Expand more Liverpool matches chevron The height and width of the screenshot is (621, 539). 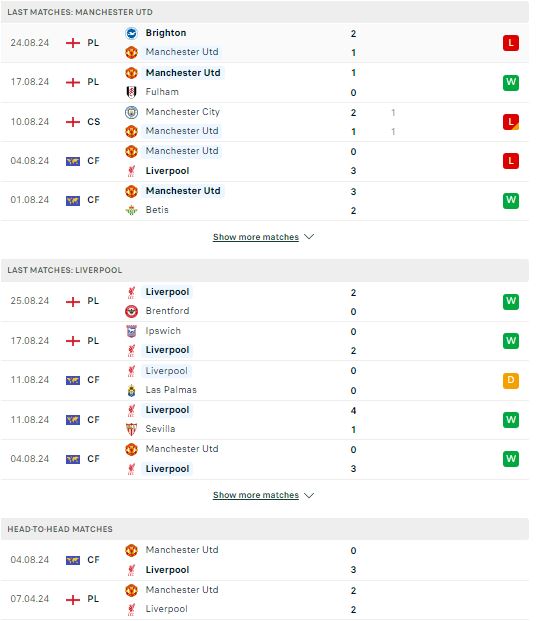(x=309, y=495)
